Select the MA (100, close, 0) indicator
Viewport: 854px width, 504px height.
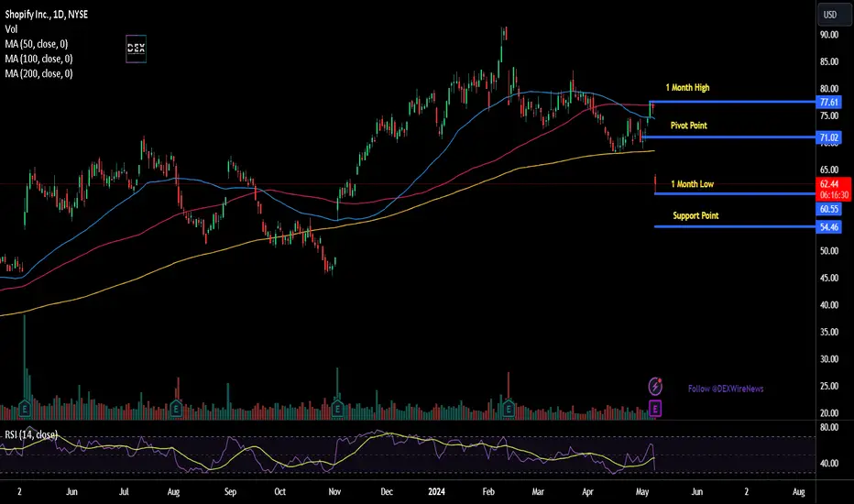[x=38, y=59]
